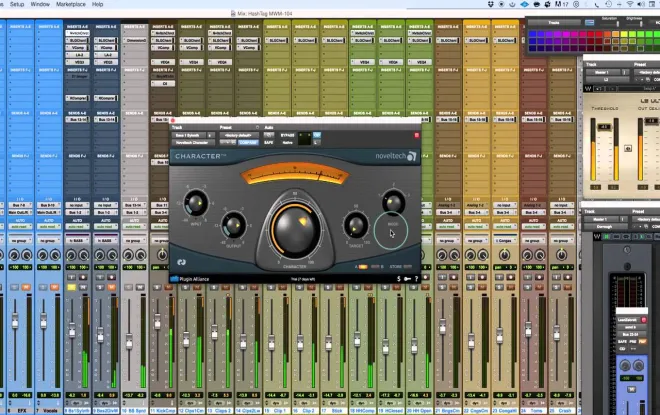Image resolution: width=660 pixels, height=415 pixels.
Task: Open the factory default preset dropdown
Action: click(239, 135)
